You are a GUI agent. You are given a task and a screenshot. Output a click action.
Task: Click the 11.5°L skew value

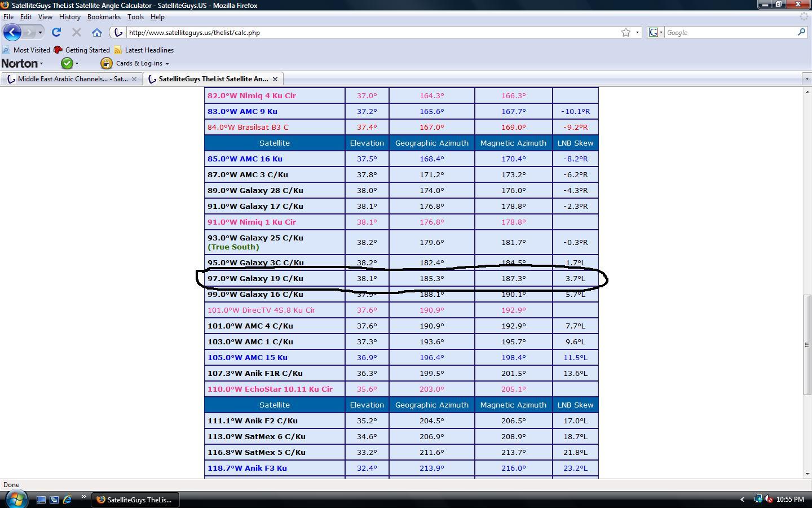coord(575,357)
